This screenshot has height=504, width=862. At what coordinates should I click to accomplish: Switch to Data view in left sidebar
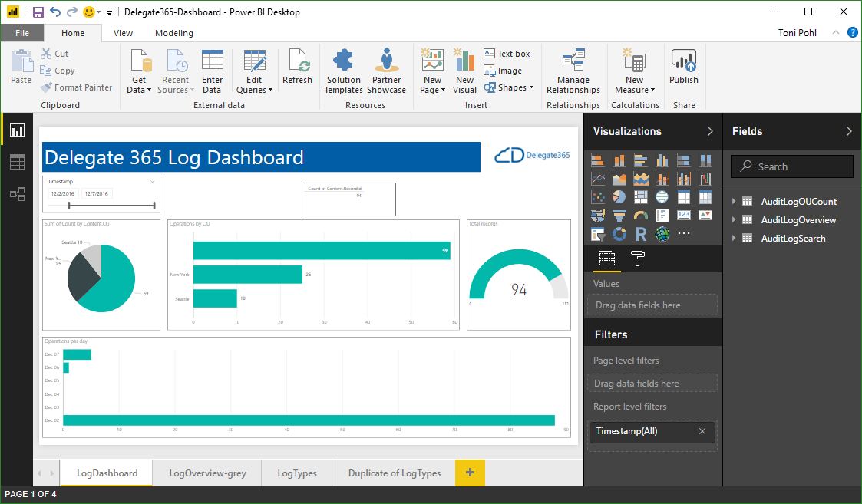pyautogui.click(x=17, y=162)
